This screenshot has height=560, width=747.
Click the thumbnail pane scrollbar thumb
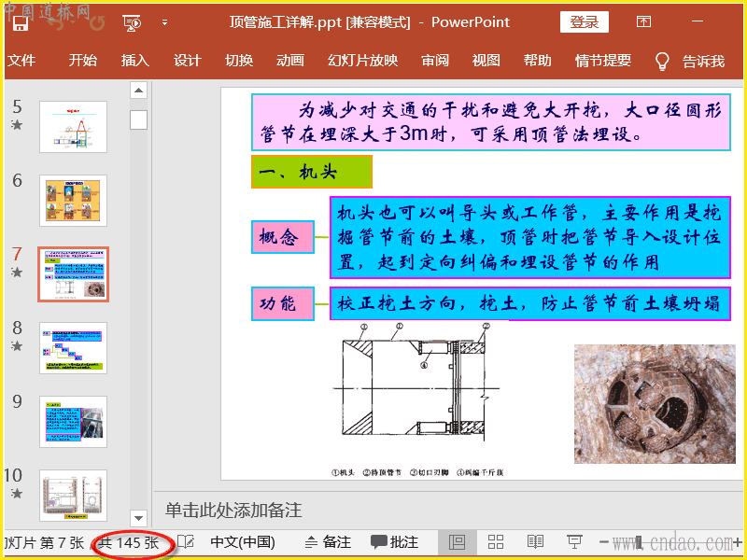point(138,120)
